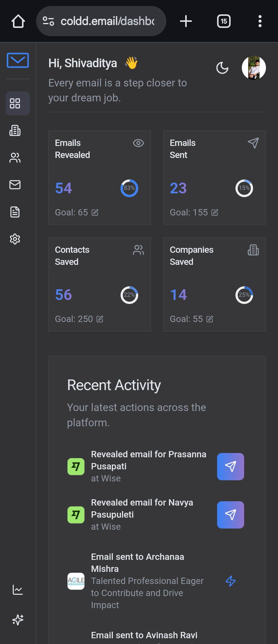Screen dimensions: 278x644
Task: Select the Companies icon in sidebar
Action: (x=15, y=131)
